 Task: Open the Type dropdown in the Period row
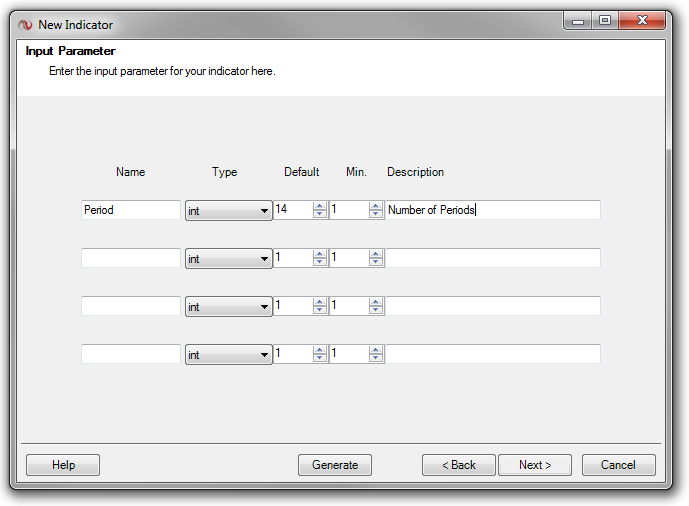[228, 210]
